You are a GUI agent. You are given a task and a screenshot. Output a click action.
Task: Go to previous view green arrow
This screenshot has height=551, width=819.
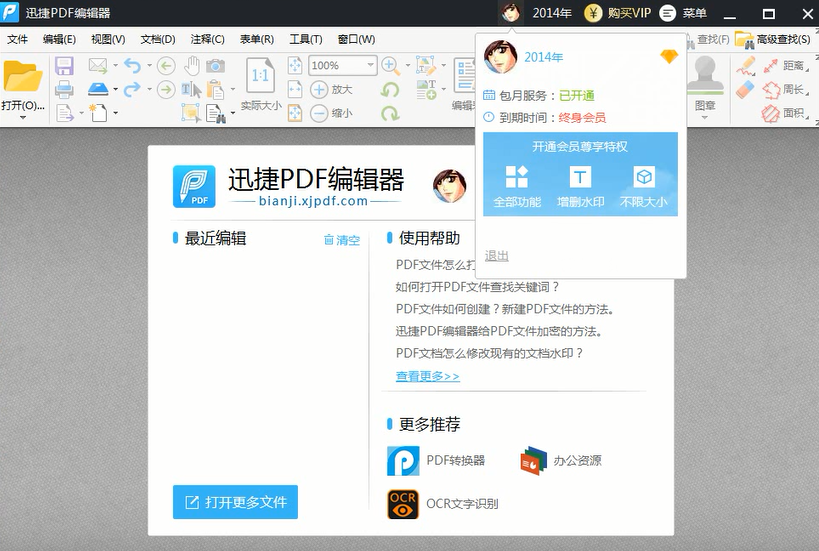coord(166,66)
